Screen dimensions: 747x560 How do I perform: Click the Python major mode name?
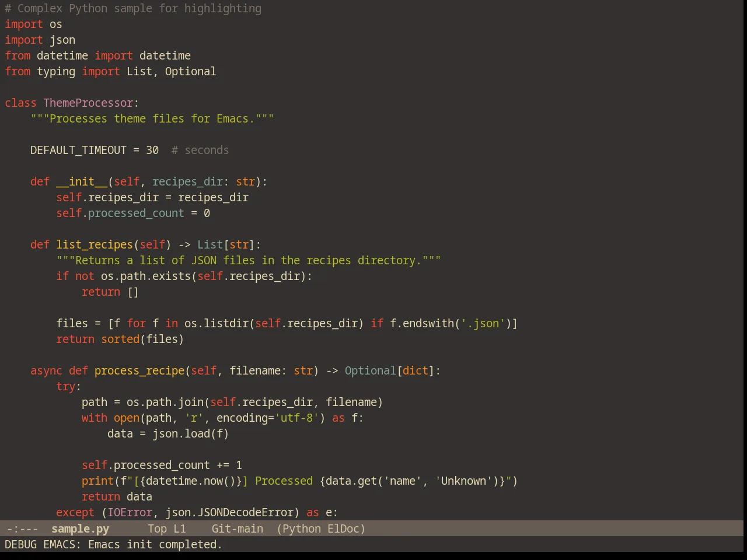301,528
